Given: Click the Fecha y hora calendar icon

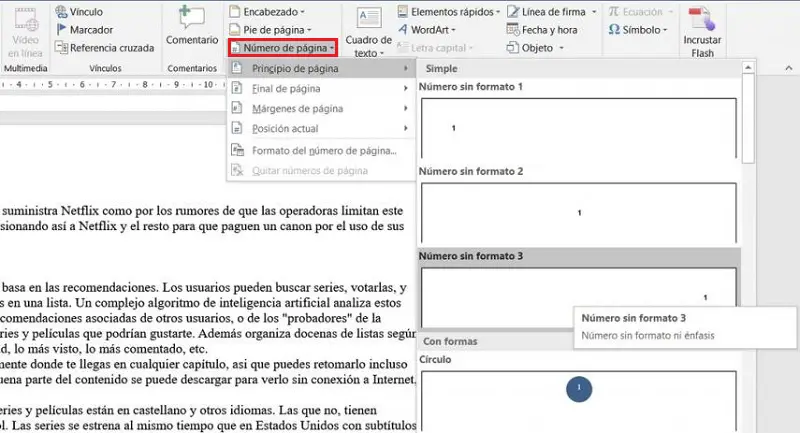Looking at the screenshot, I should [513, 30].
